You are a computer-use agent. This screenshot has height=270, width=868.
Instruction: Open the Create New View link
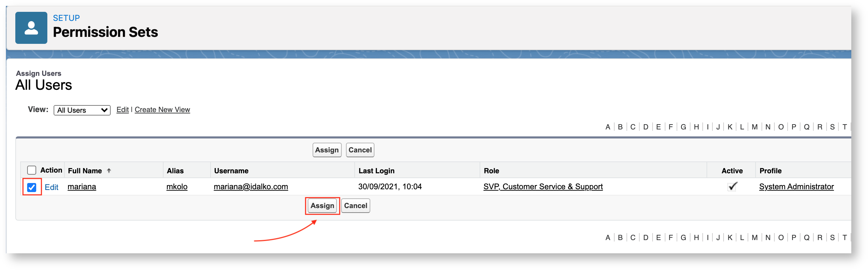[x=162, y=110]
